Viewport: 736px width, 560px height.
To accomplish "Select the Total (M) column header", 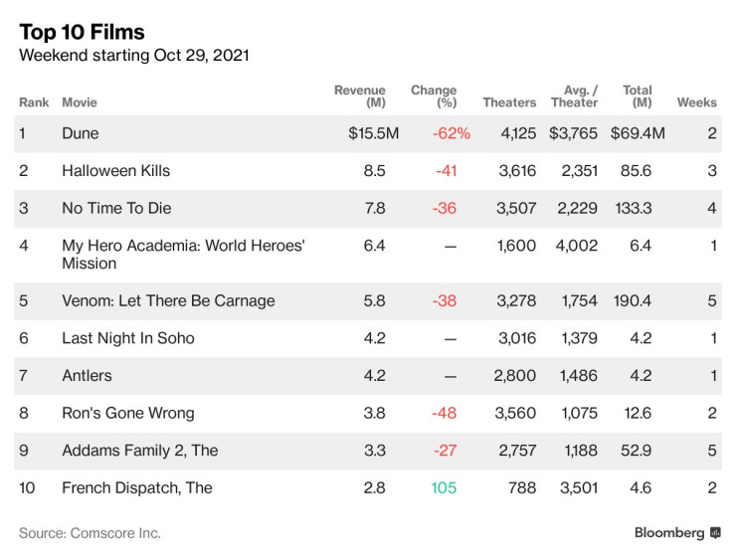I will coord(638,96).
